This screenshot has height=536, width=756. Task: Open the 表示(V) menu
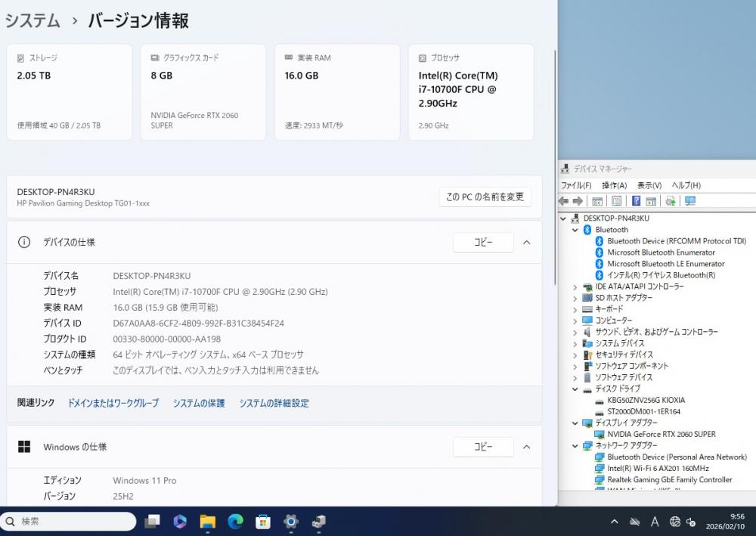click(x=649, y=185)
